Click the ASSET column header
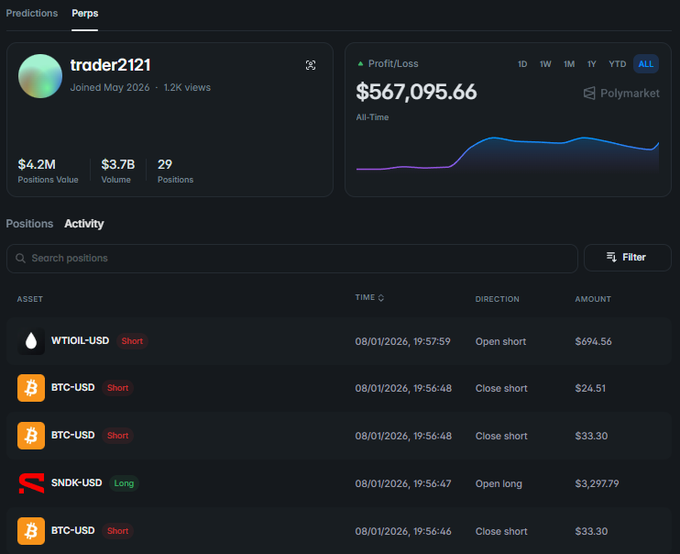 [x=30, y=299]
